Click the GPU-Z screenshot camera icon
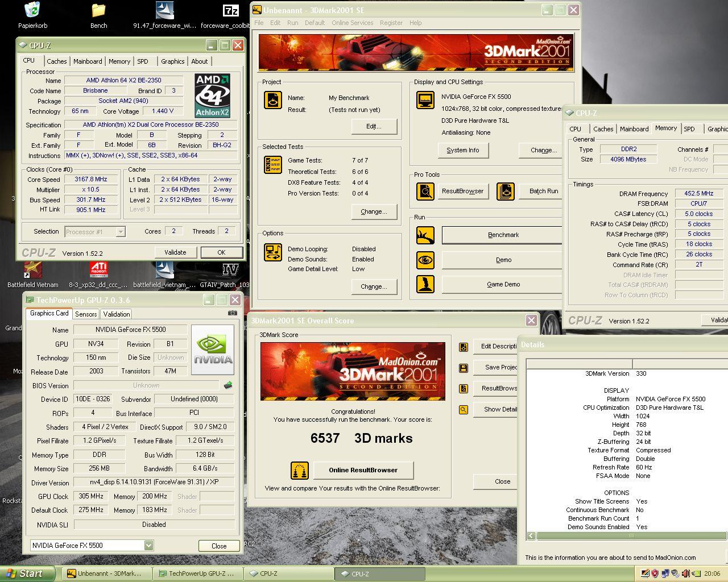This screenshot has height=582, width=728. (x=232, y=313)
